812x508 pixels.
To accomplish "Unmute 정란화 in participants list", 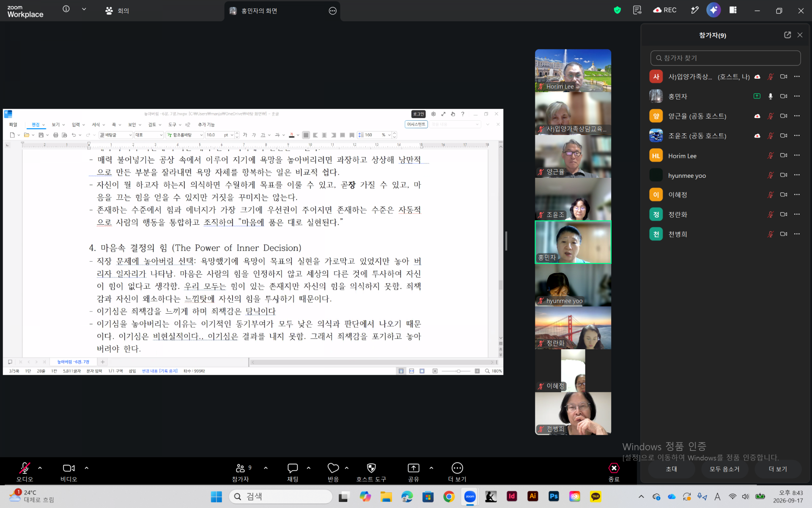I will coord(771,215).
